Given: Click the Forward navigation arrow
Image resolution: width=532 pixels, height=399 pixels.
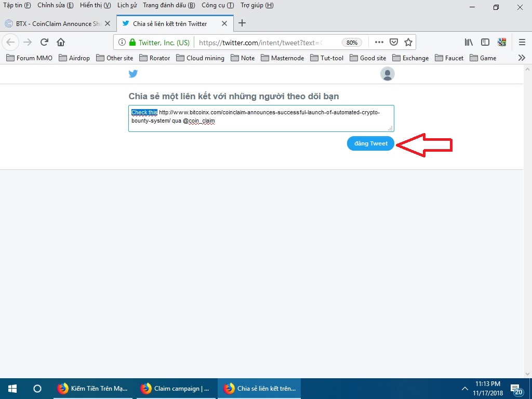Looking at the screenshot, I should pyautogui.click(x=28, y=42).
